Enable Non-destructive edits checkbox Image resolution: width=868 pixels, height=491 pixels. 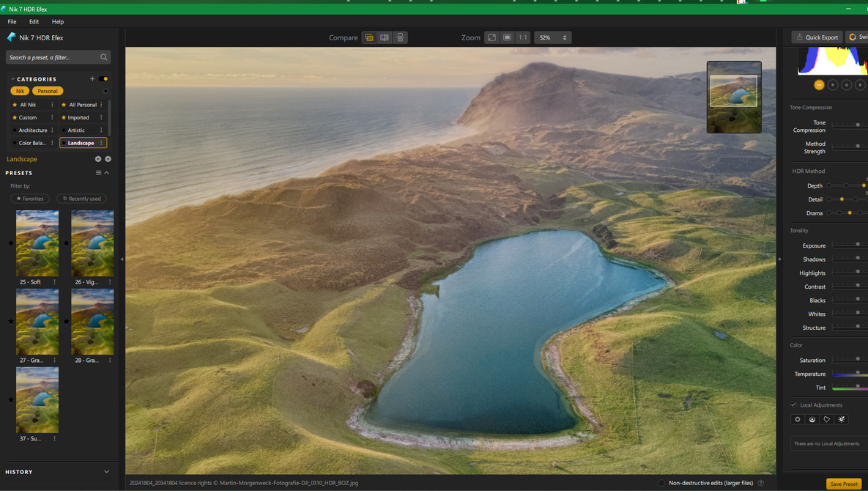point(661,483)
